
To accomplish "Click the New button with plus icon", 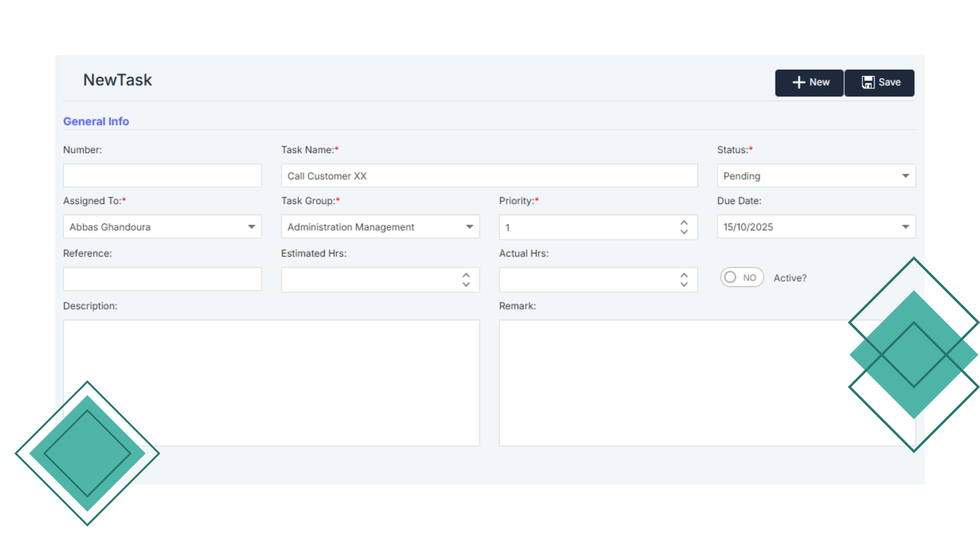I will (x=809, y=83).
